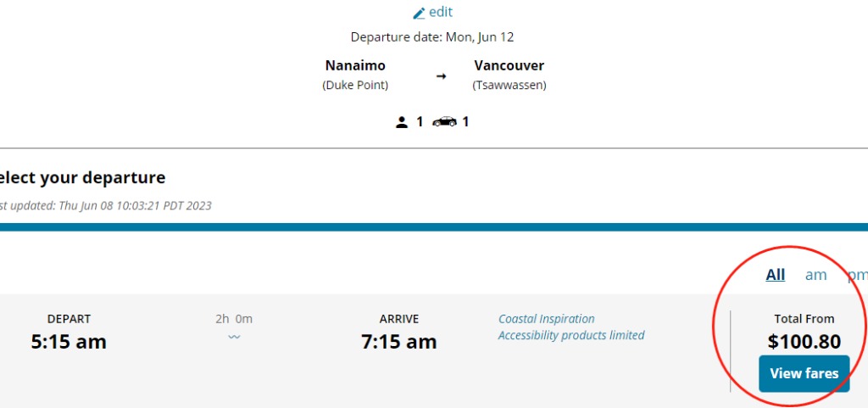Click the Nanaimo departure terminal name

(x=355, y=65)
